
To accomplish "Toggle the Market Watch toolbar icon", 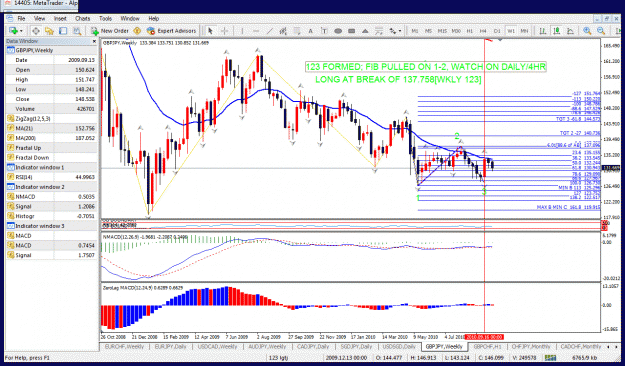I will tap(36, 31).
